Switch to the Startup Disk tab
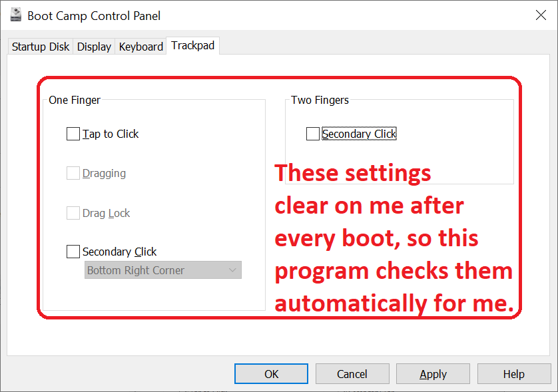The width and height of the screenshot is (558, 392). pyautogui.click(x=40, y=47)
